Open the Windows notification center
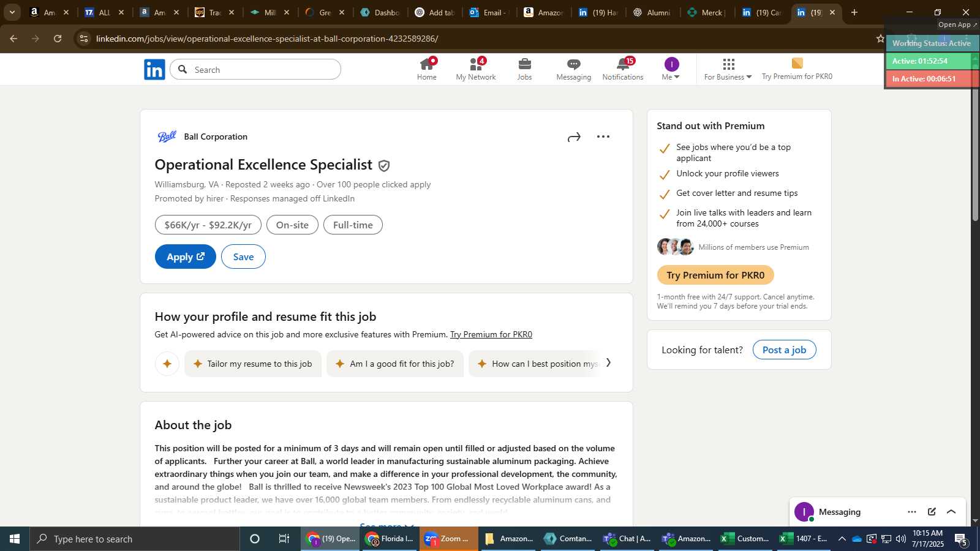The height and width of the screenshot is (551, 980). click(961, 539)
